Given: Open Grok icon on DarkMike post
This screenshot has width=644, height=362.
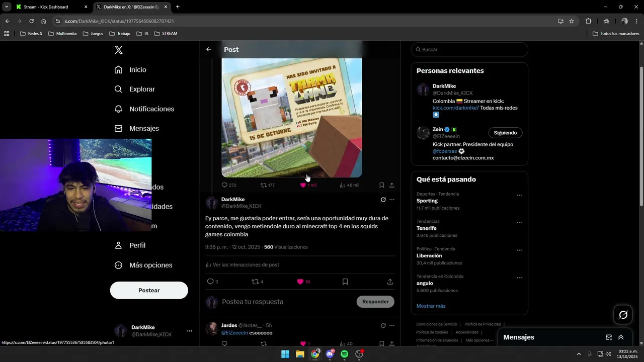Looking at the screenshot, I should (383, 200).
